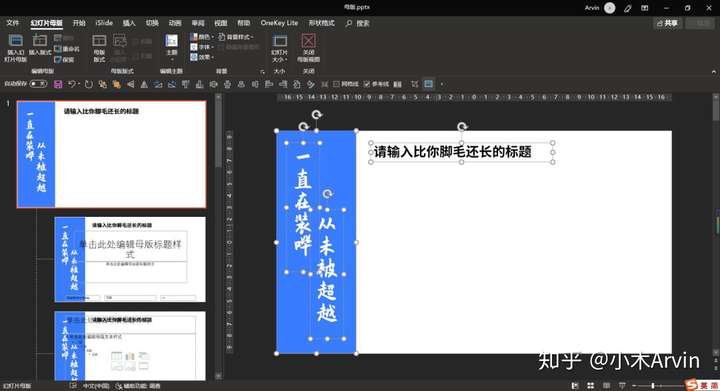Open the Themes (主题) dropdown

(171, 47)
